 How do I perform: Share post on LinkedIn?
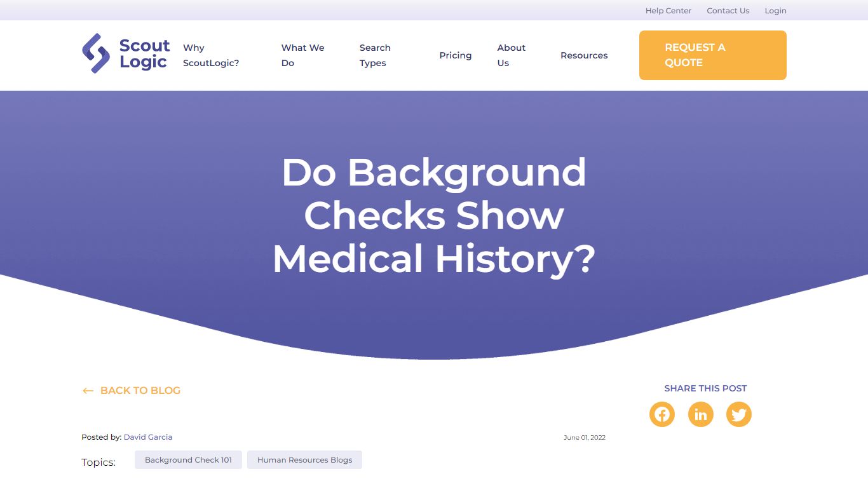coord(701,414)
